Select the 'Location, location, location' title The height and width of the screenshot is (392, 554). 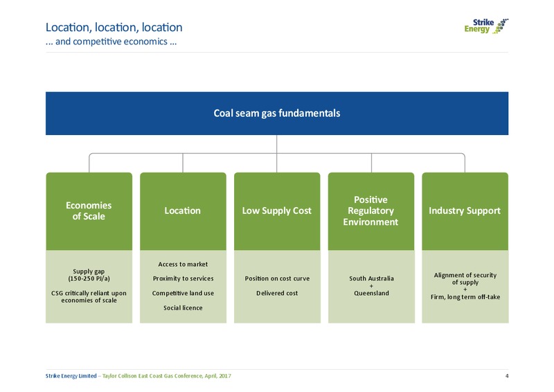pos(114,28)
